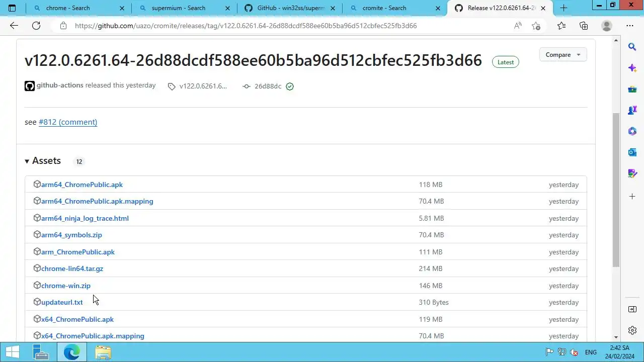This screenshot has height=362, width=644.
Task: Toggle sidebar panel layout icon
Action: coord(632,309)
